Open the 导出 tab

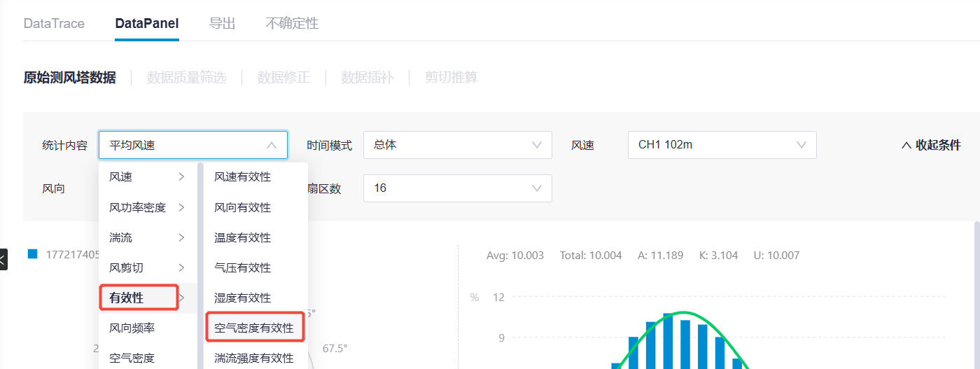click(x=222, y=23)
